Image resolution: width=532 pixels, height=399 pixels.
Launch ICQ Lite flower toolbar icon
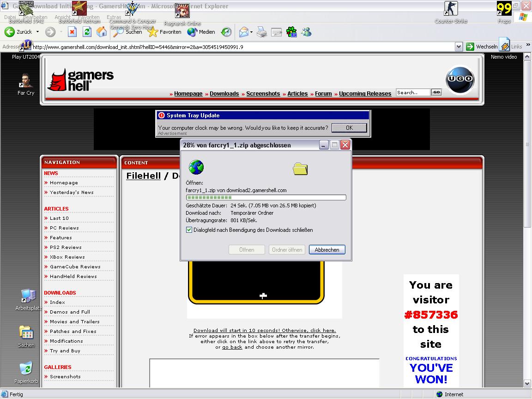pos(291,32)
